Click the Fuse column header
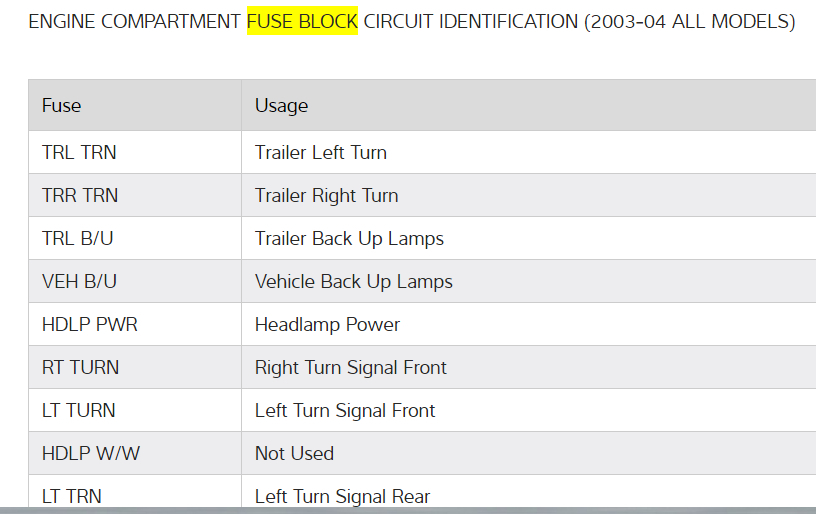This screenshot has width=816, height=514. click(x=62, y=105)
